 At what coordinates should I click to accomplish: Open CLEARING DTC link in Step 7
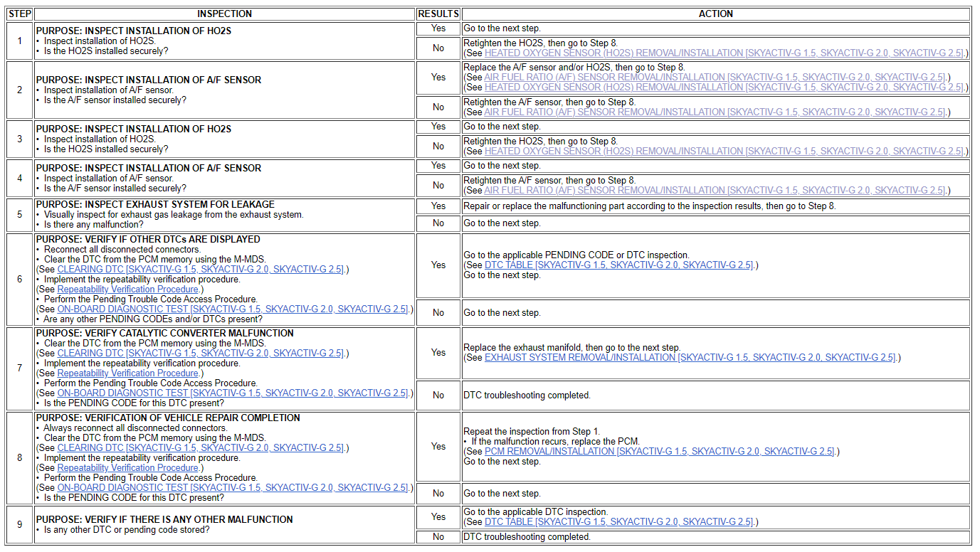[x=201, y=354]
